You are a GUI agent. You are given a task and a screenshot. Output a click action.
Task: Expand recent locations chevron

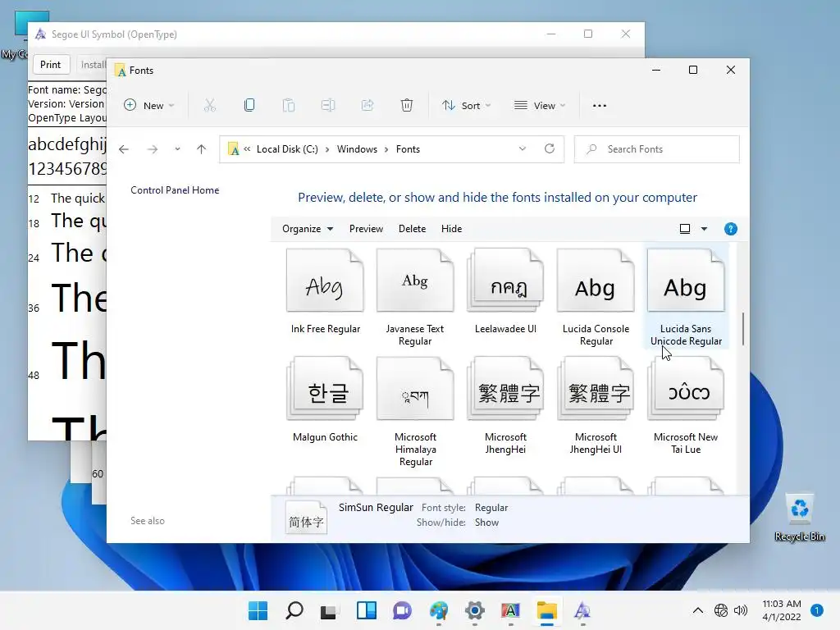(177, 149)
